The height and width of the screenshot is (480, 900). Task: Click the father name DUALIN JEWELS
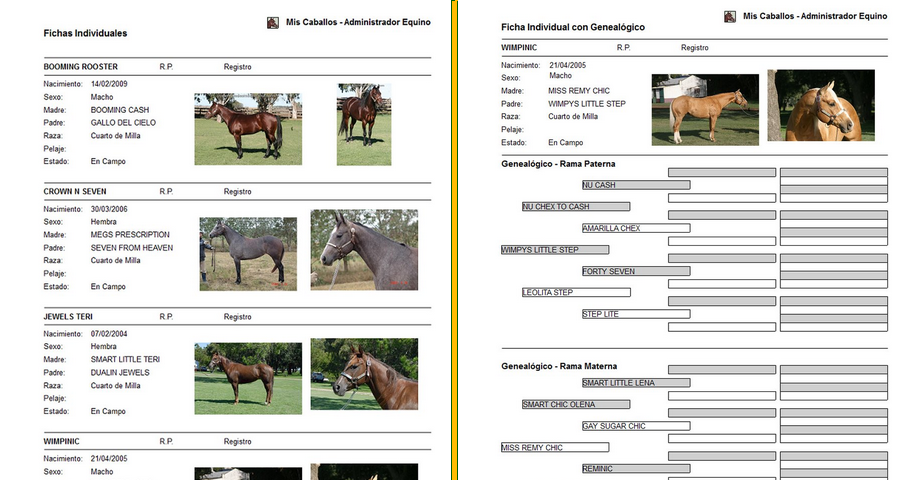[x=120, y=372]
